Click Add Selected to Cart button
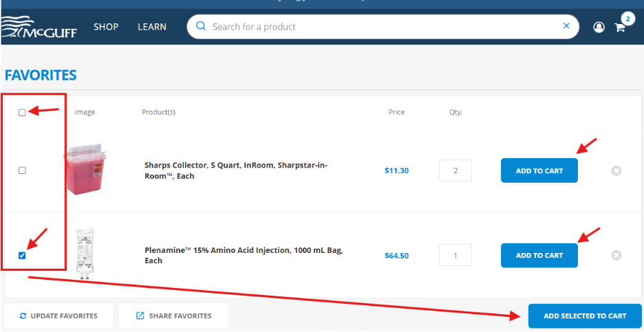Viewport: 644px width, 332px height. tap(584, 316)
